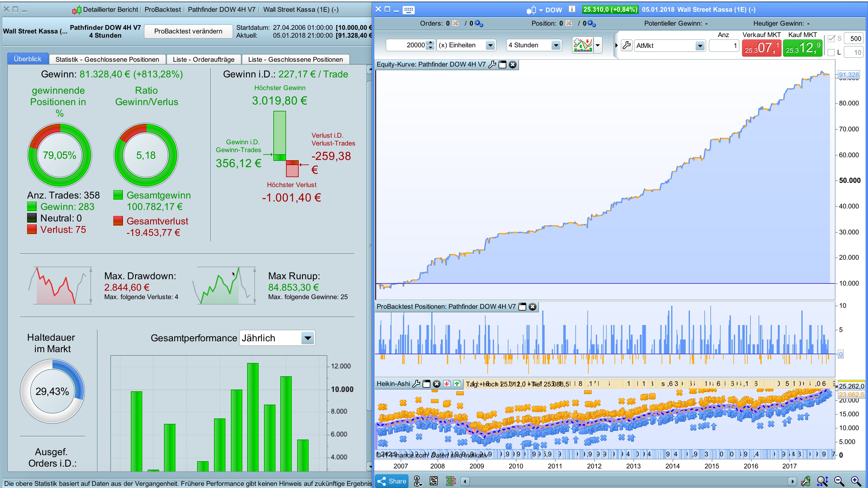Click the order book bricks icon

click(451, 481)
